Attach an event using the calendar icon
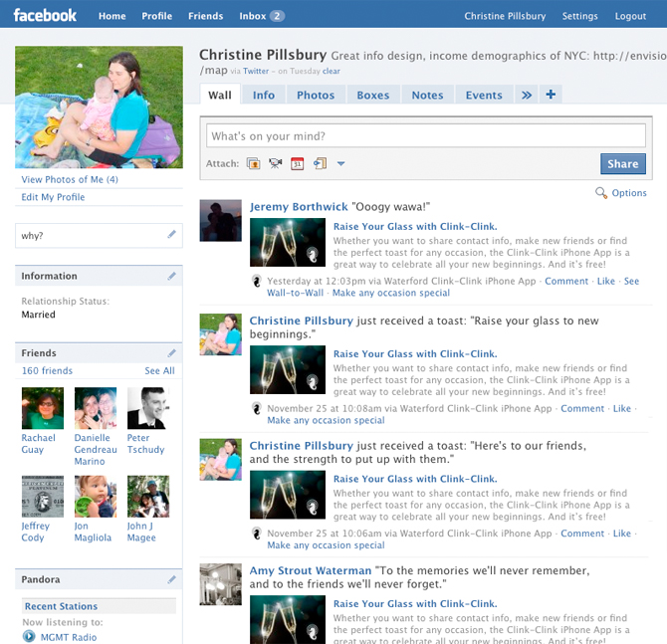Viewport: 667px width, 644px height. coord(298,163)
